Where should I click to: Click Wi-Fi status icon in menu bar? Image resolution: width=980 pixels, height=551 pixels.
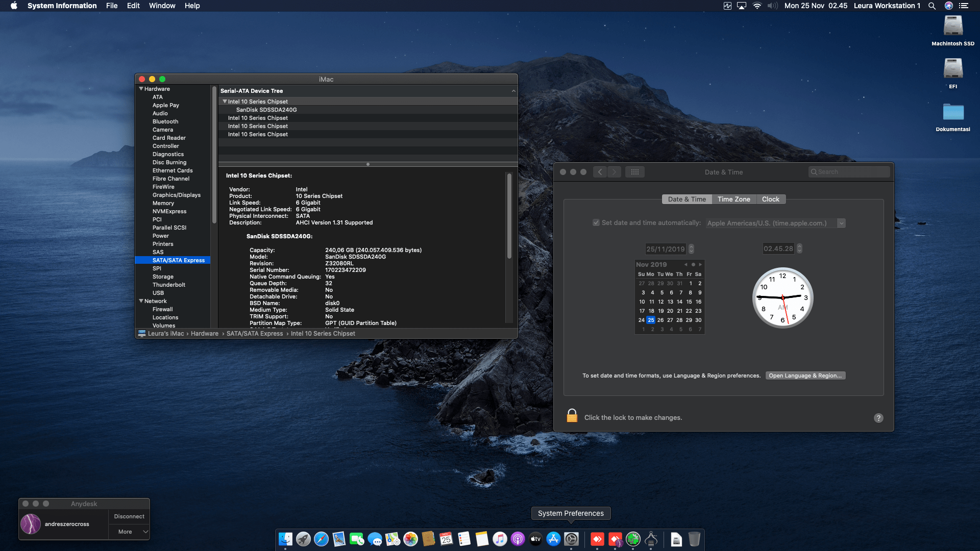(757, 6)
